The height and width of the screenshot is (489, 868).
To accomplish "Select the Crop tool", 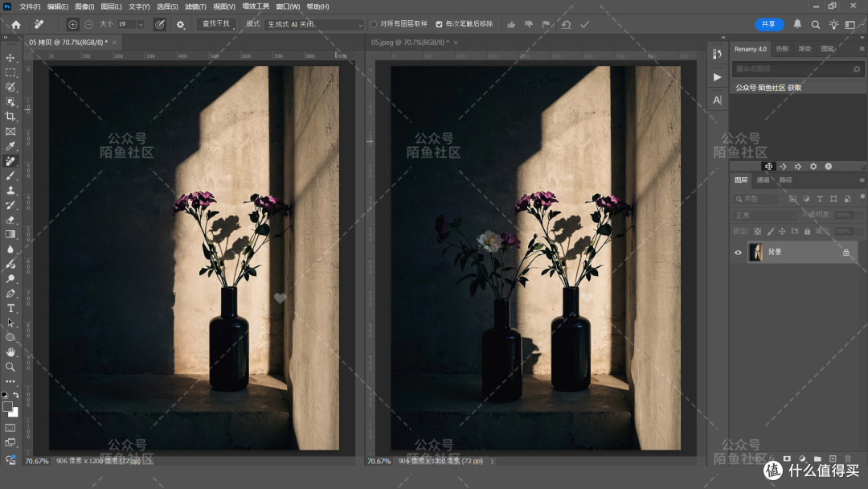I will coord(10,117).
